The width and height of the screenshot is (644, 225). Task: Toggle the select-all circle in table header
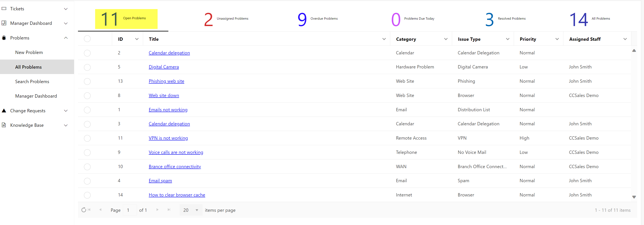click(x=87, y=39)
